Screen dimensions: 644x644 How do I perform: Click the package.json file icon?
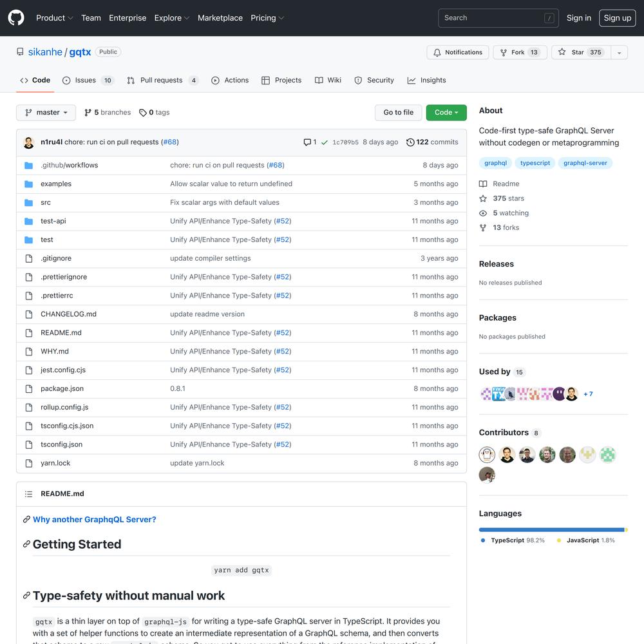point(29,388)
